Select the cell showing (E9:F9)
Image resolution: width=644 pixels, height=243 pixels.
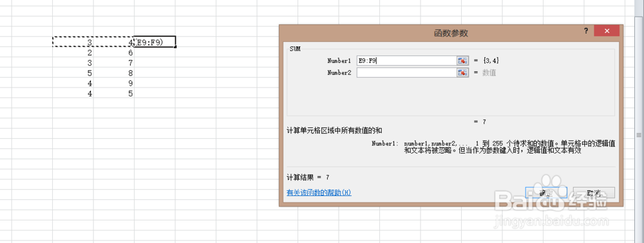pos(155,42)
